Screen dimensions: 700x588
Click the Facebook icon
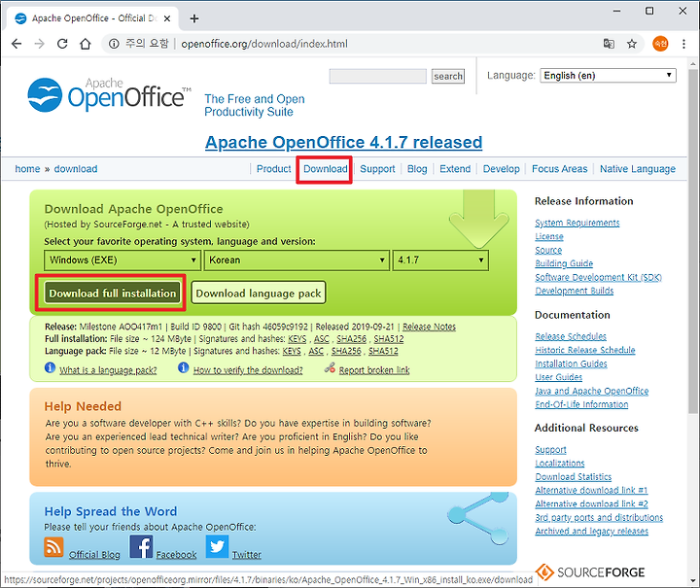click(x=141, y=546)
